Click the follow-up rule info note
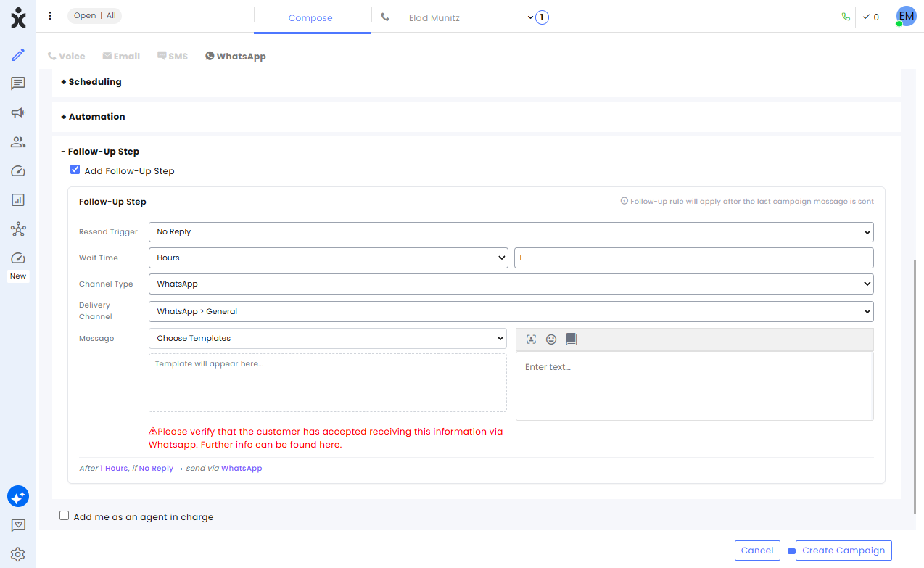This screenshot has height=568, width=924. (747, 202)
